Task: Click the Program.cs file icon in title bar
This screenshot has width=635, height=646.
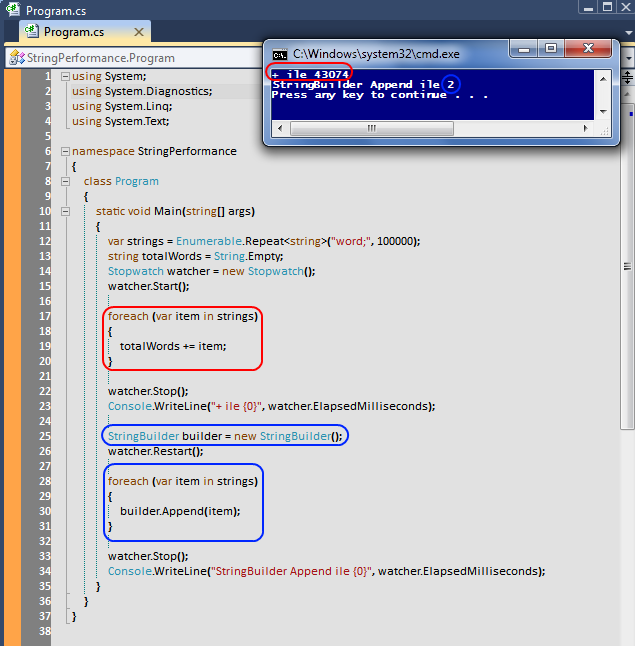Action: pos(12,9)
